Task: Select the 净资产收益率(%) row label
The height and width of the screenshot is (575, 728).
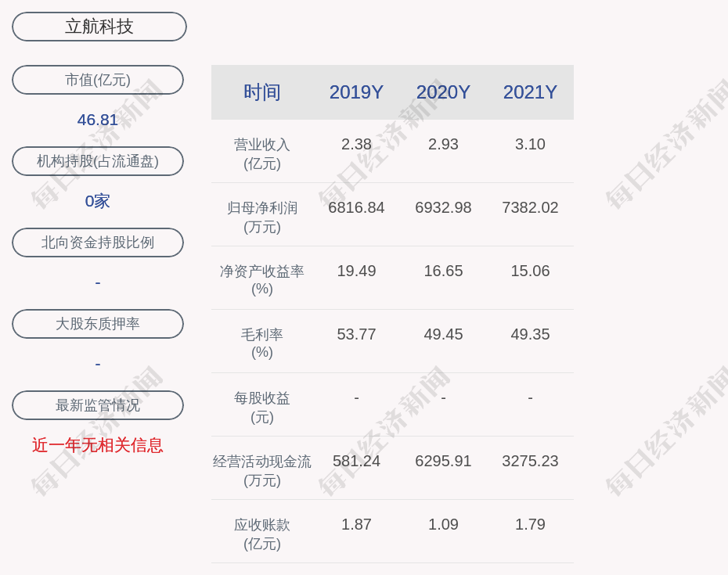Action: (x=262, y=280)
